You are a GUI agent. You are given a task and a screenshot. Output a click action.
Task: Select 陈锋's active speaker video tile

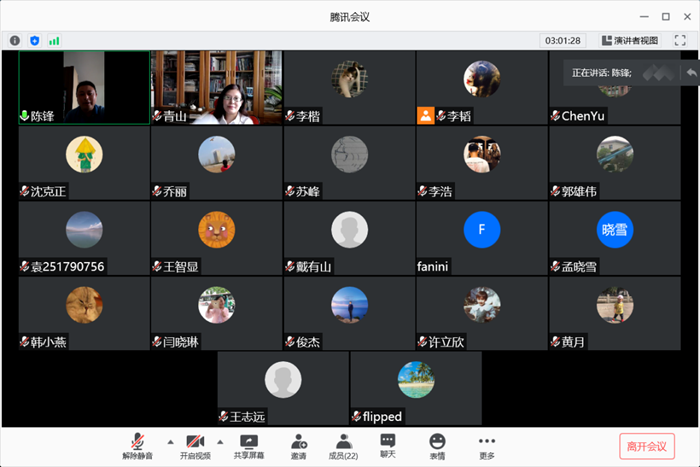click(84, 87)
